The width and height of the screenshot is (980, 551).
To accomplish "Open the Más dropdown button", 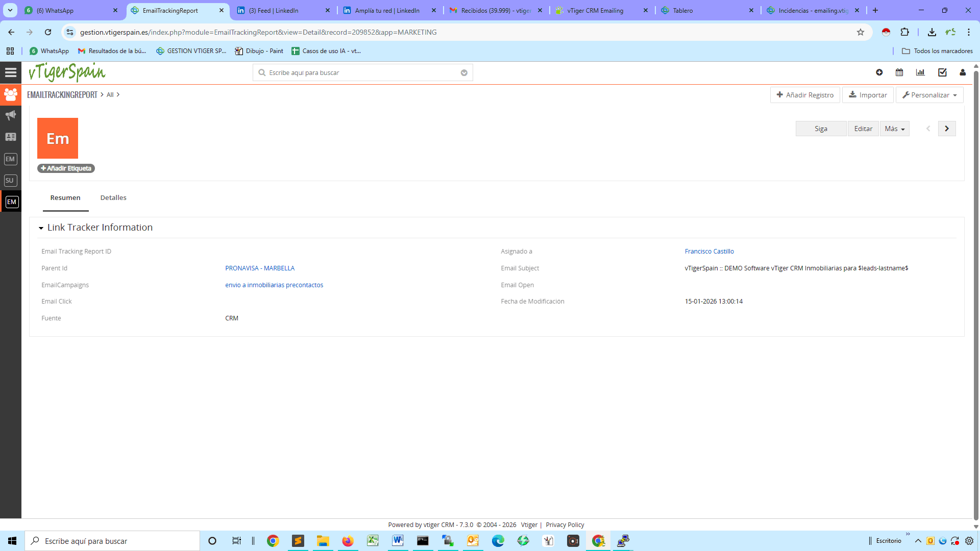I will (894, 128).
